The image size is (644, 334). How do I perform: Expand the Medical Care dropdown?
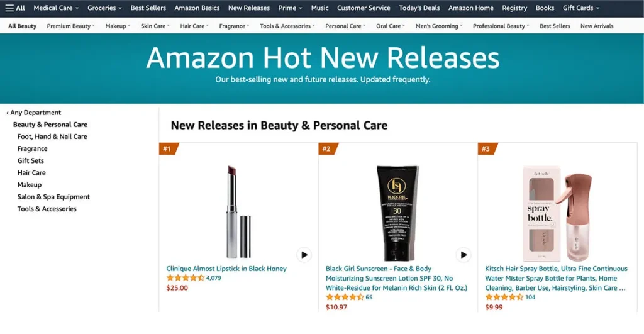point(56,8)
